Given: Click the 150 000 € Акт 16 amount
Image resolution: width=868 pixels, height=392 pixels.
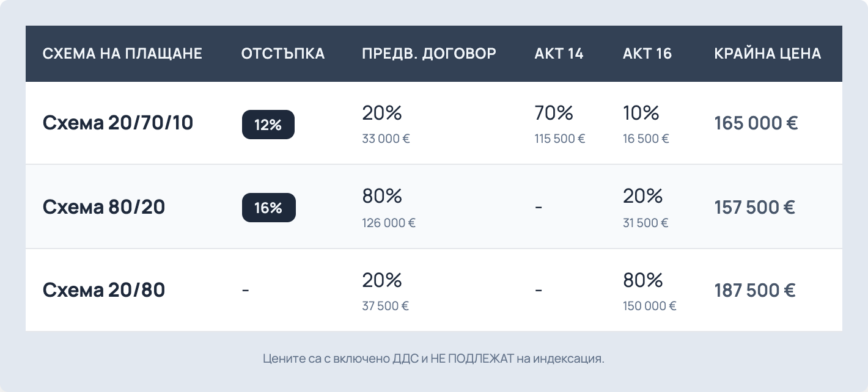Looking at the screenshot, I should click(650, 306).
